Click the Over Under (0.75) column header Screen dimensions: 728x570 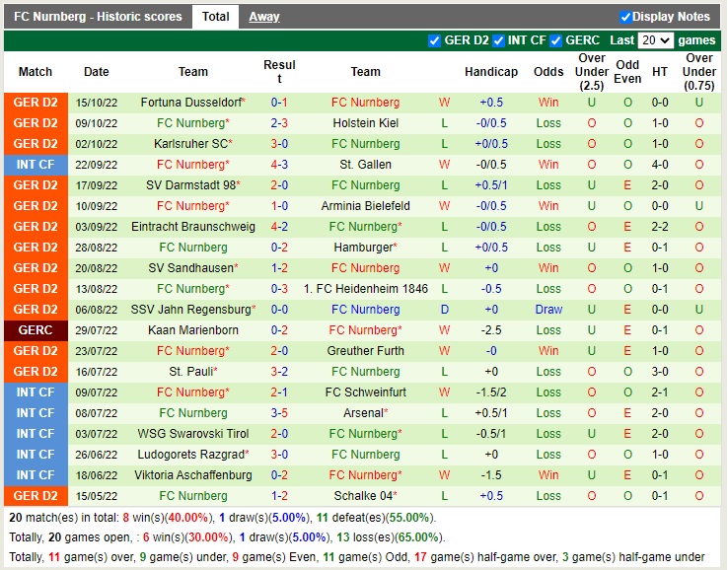click(x=699, y=72)
